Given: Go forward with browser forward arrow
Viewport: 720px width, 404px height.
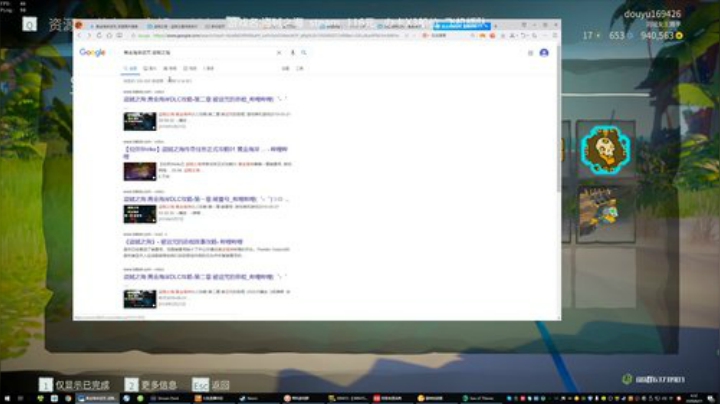Looking at the screenshot, I should pyautogui.click(x=89, y=35).
